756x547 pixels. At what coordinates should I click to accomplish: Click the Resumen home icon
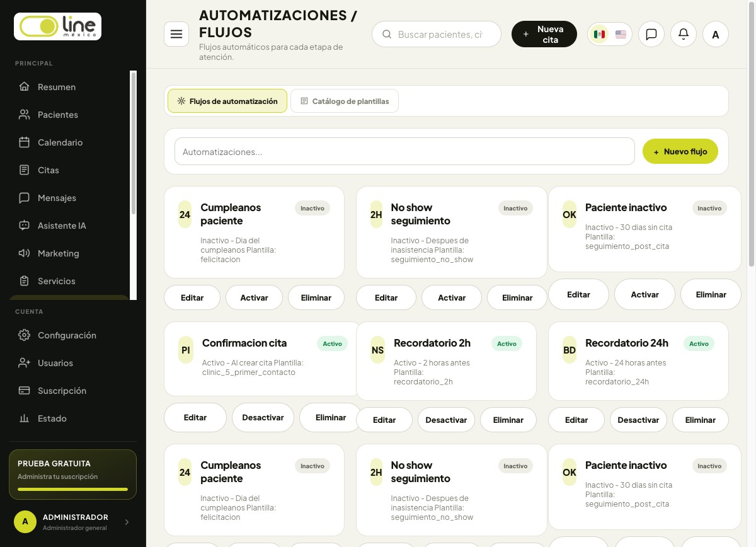click(24, 87)
